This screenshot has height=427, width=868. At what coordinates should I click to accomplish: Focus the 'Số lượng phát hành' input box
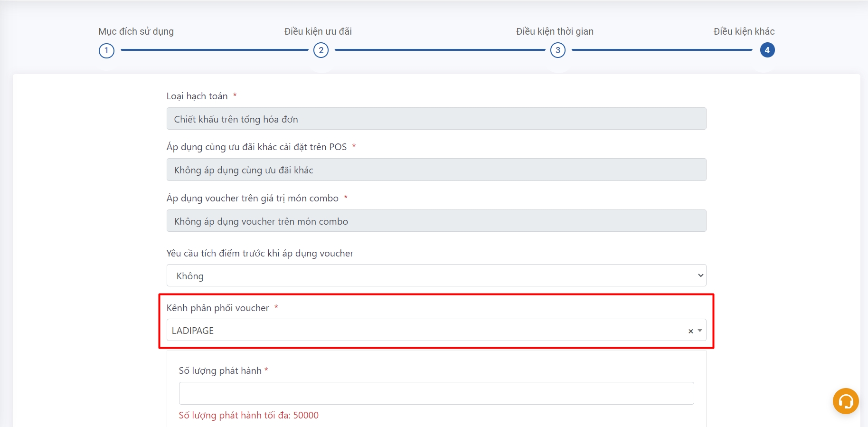click(x=436, y=393)
